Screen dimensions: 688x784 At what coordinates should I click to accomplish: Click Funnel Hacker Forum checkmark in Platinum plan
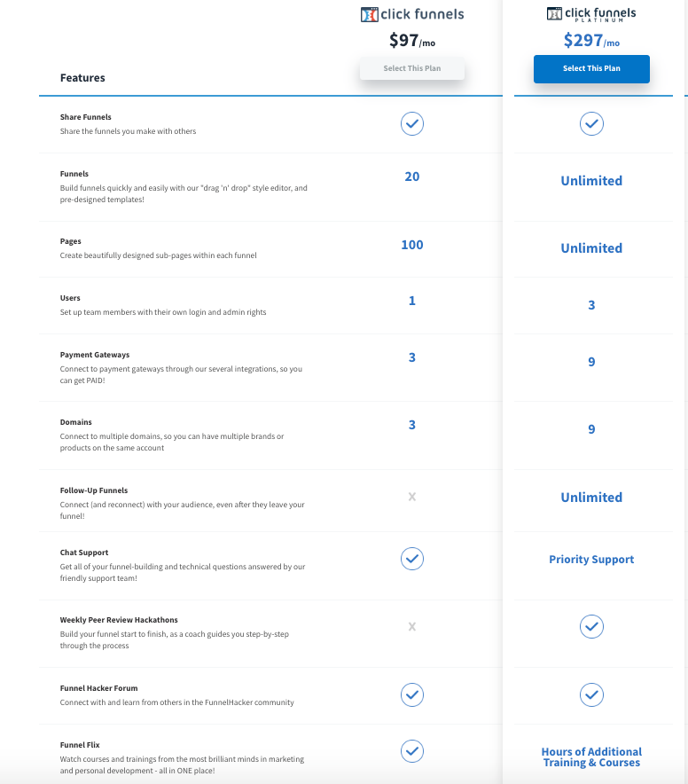pyautogui.click(x=591, y=695)
